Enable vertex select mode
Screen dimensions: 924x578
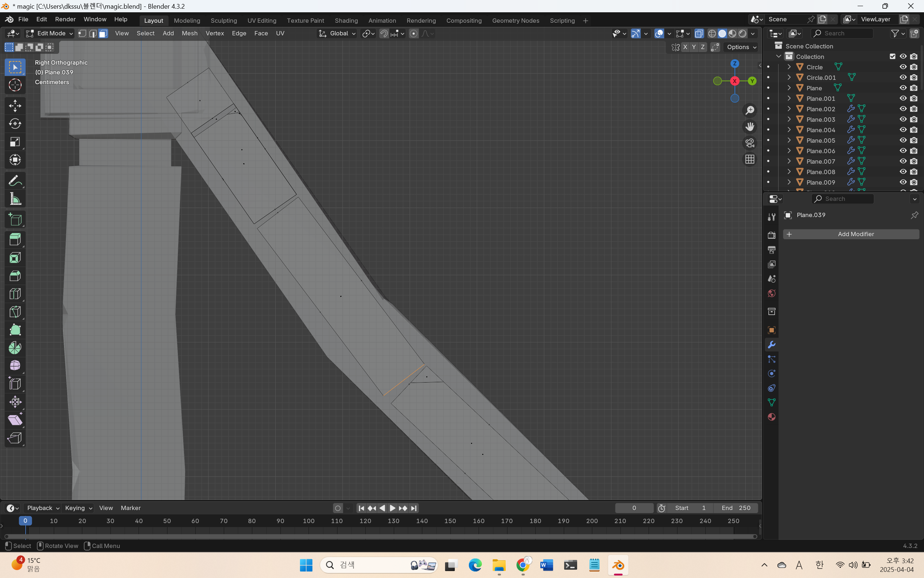click(x=82, y=34)
